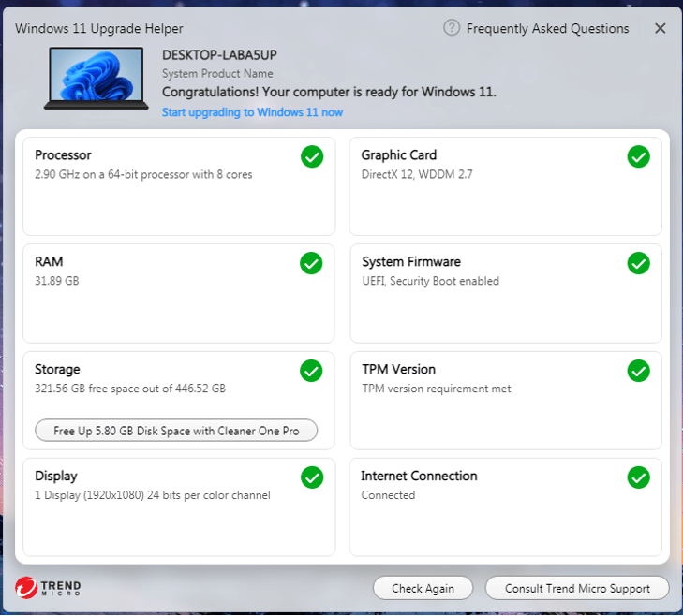Start upgrading to Windows 11 now
The height and width of the screenshot is (616, 683).
point(252,112)
